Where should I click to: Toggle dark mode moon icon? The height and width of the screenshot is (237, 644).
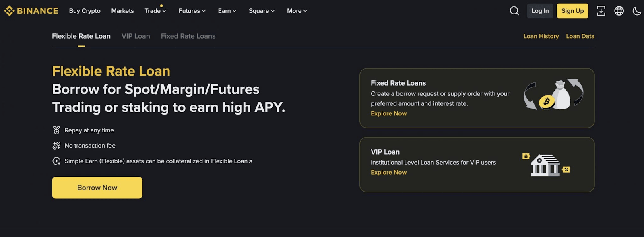(x=637, y=11)
